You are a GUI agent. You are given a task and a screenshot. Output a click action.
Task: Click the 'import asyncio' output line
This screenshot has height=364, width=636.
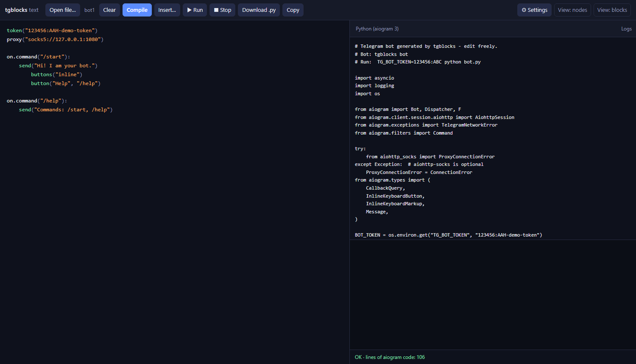pos(375,78)
